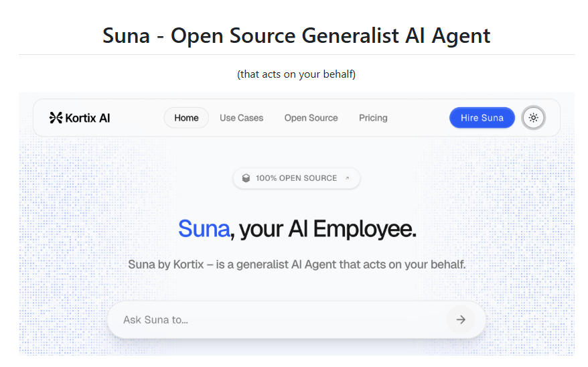The image size is (588, 367).
Task: Click the Kortix AI brand name text
Action: [x=88, y=118]
